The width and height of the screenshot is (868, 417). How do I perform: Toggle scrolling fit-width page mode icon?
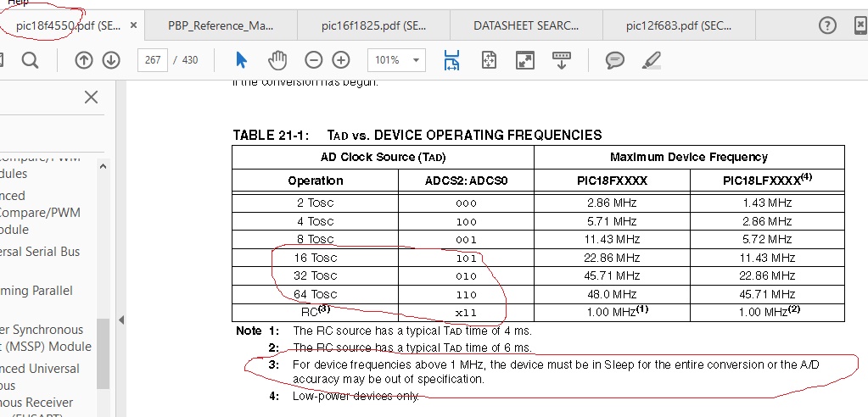[451, 59]
